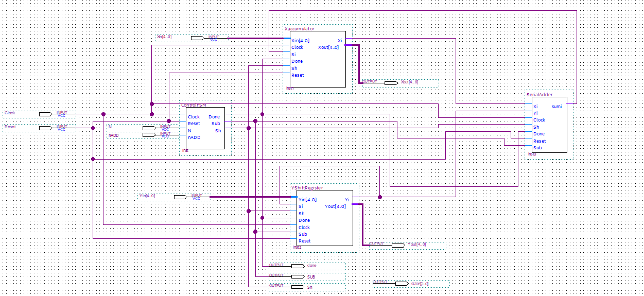Click the Clock port inside Xaccumulator
The height and width of the screenshot is (296, 644).
297,47
